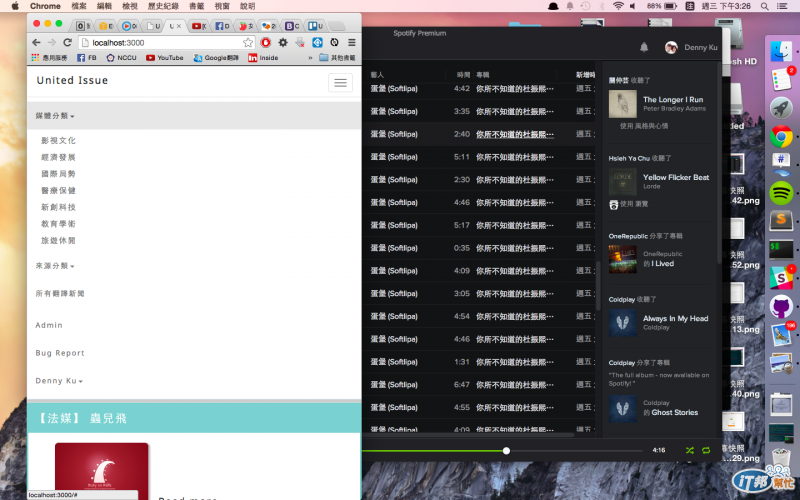
Task: Show more bookmarks via the chevron
Action: point(310,58)
